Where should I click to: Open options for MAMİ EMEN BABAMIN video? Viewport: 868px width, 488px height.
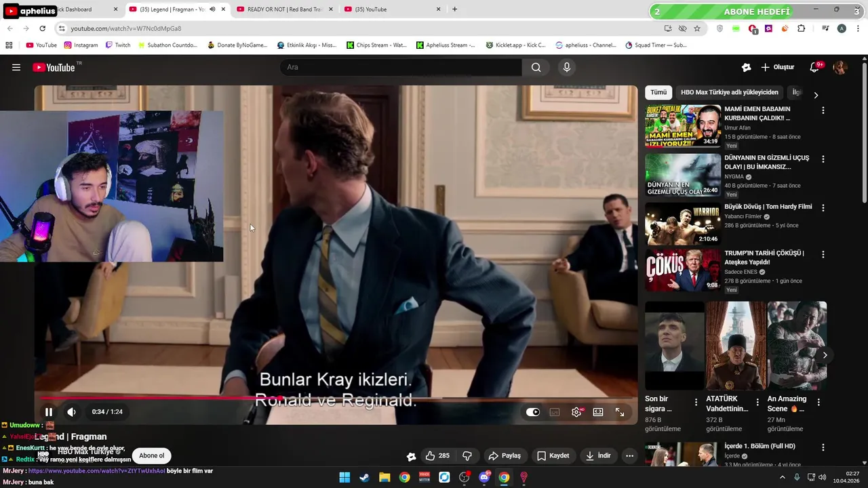(x=823, y=110)
